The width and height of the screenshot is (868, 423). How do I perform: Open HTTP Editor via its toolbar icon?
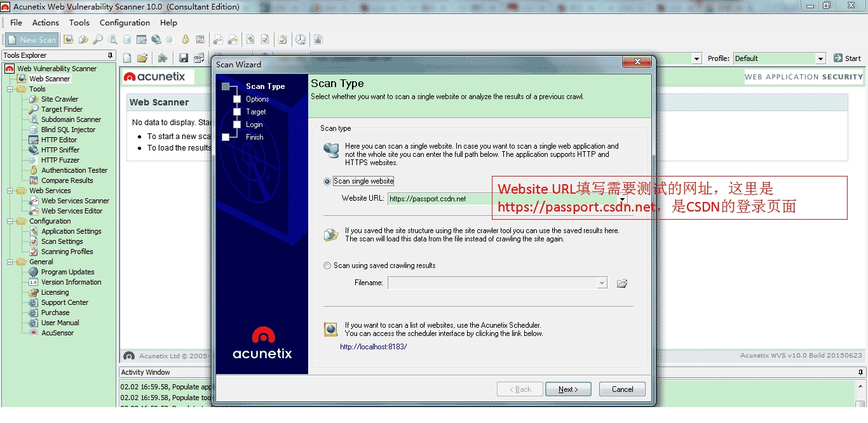(x=142, y=39)
